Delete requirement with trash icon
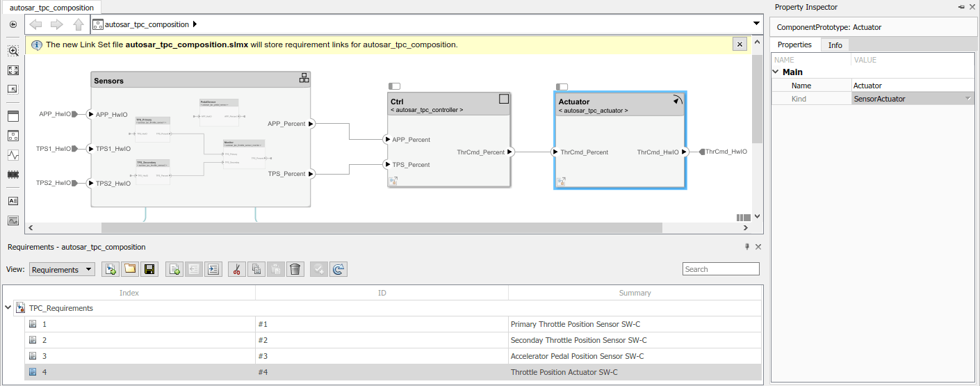Viewport: 980px width, 386px height. pyautogui.click(x=295, y=269)
